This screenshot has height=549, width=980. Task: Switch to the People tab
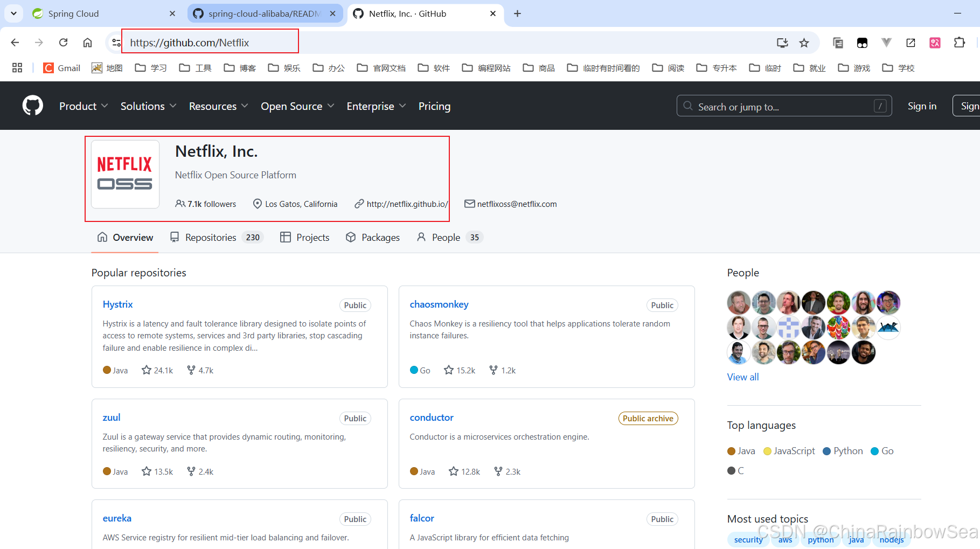pos(450,238)
